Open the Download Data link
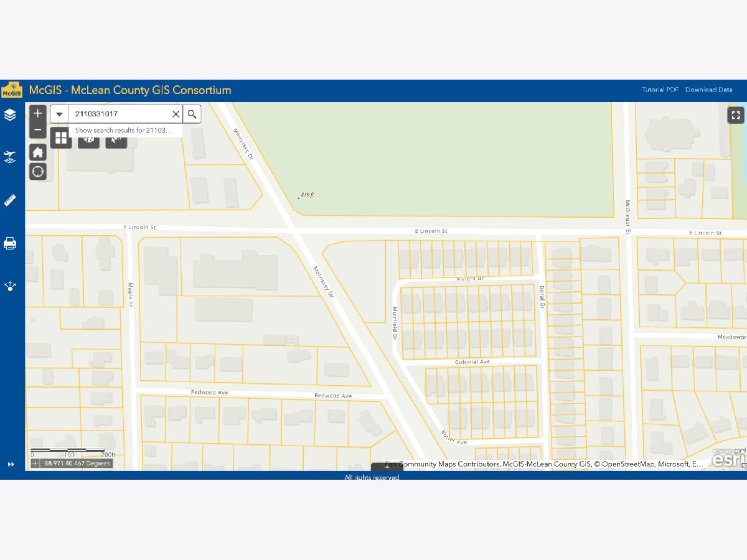 click(x=708, y=90)
